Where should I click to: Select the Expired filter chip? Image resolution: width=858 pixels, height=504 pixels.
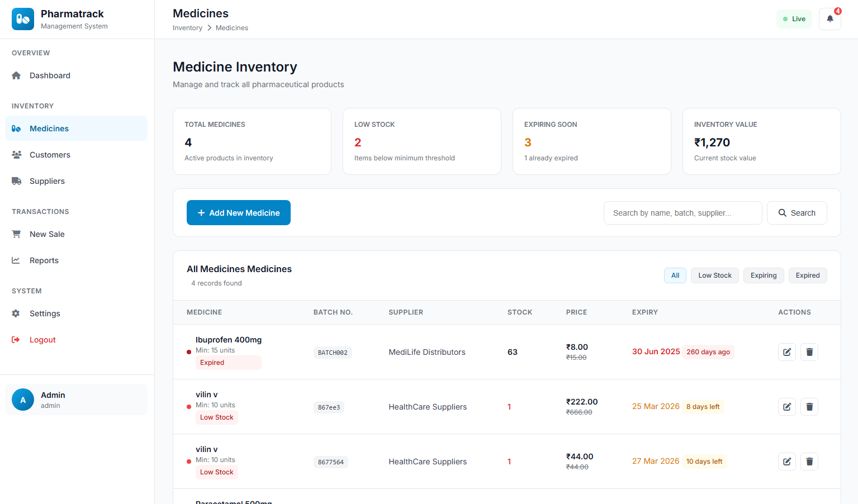pos(807,275)
